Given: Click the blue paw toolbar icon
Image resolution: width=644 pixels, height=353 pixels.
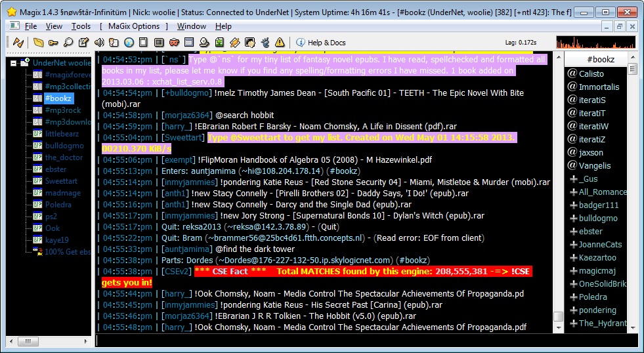Looking at the screenshot, I should [x=265, y=42].
